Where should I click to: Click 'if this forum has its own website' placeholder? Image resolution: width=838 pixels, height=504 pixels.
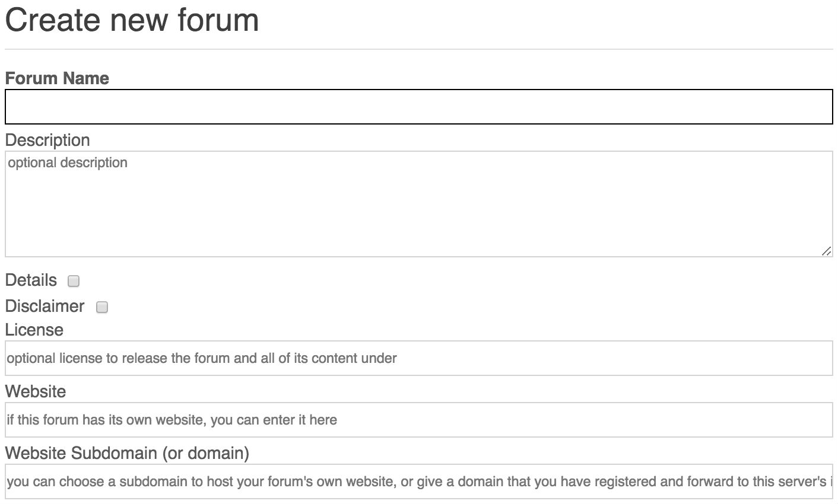(172, 420)
